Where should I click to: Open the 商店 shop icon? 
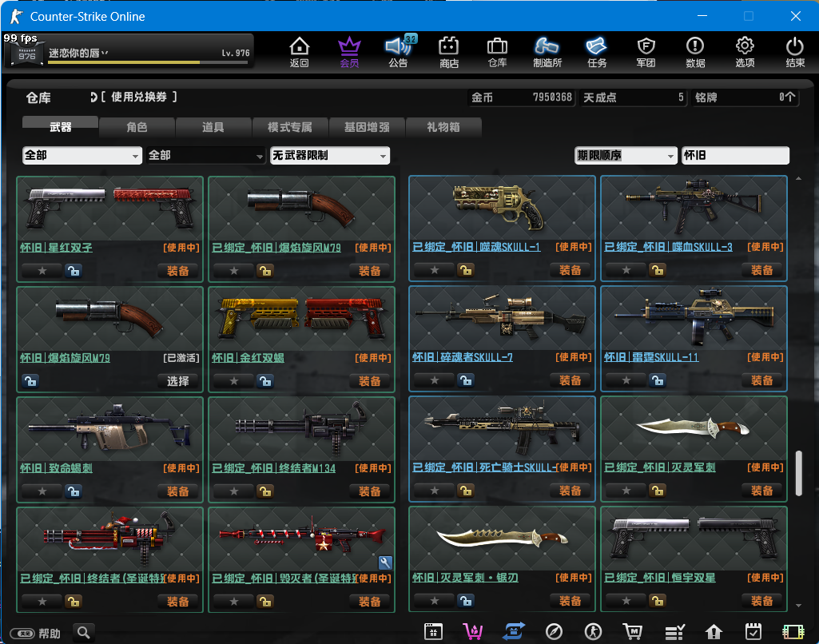coord(449,52)
